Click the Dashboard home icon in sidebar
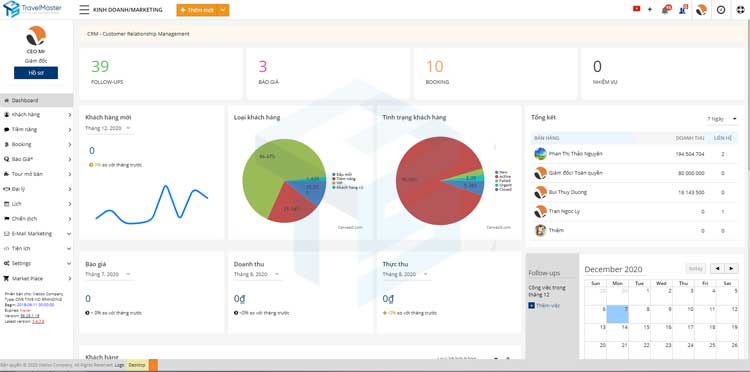750x372 pixels. 7,100
